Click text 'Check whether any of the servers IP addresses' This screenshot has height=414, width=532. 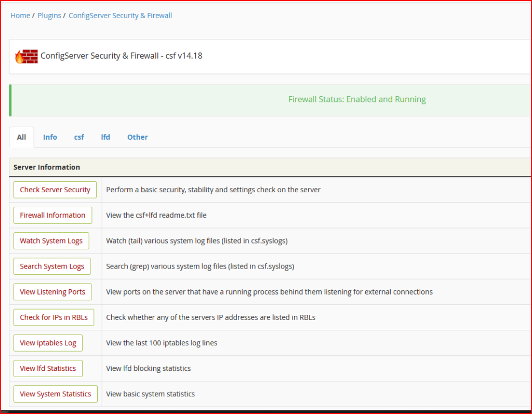click(182, 317)
